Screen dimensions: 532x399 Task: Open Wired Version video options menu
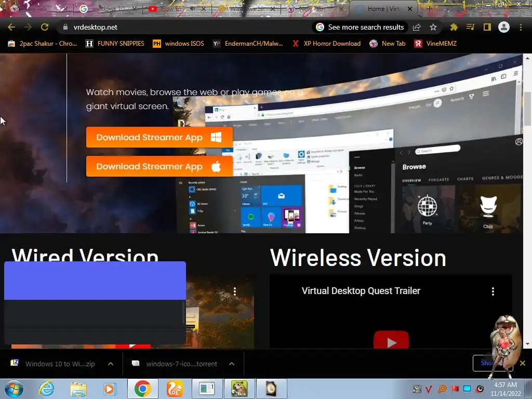click(235, 291)
